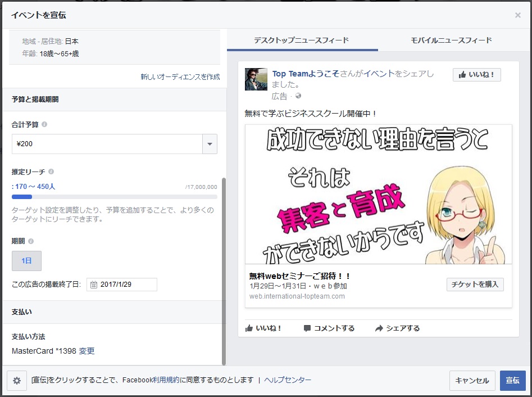Select the 1日 duration option
The height and width of the screenshot is (397, 532).
[26, 261]
